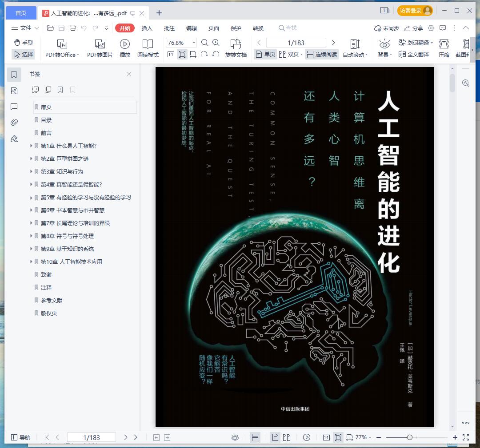The width and height of the screenshot is (480, 448).
Task: Click the 未同步 sync status button
Action: click(x=387, y=28)
